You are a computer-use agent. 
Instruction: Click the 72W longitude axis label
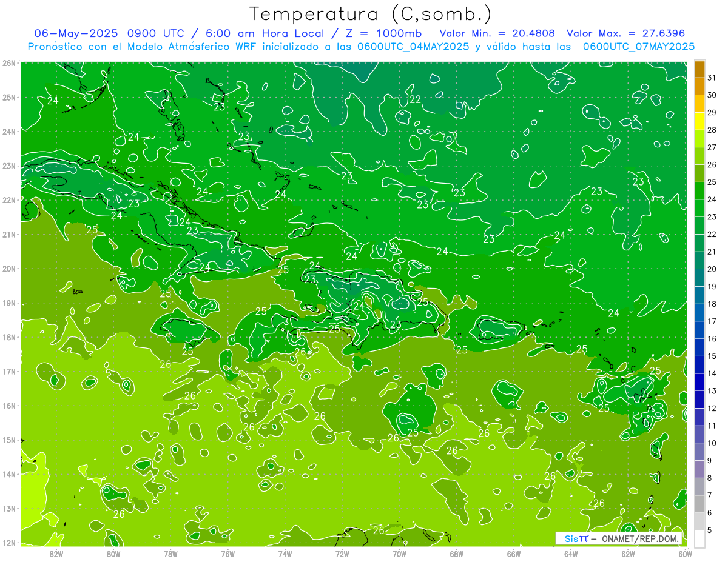[x=342, y=554]
